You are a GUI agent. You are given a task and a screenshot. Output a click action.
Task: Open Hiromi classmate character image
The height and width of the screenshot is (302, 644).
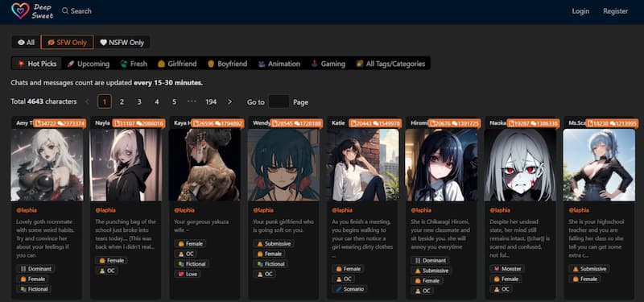[441, 165]
